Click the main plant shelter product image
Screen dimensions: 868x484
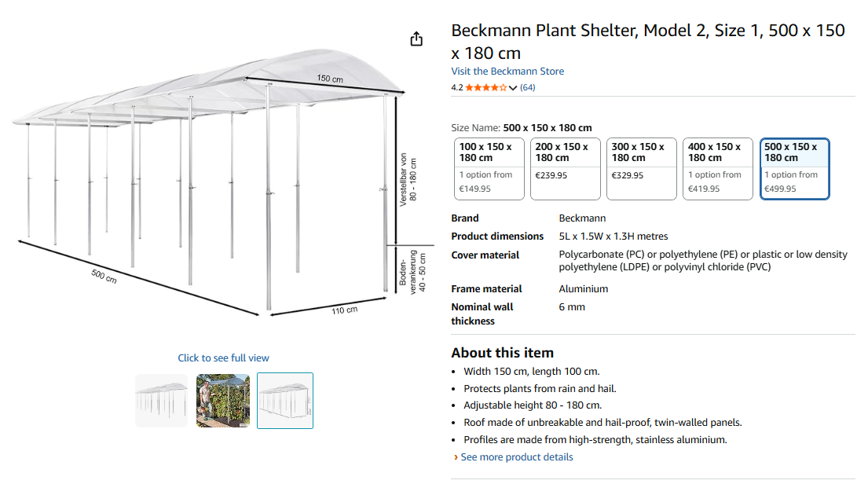point(222,183)
